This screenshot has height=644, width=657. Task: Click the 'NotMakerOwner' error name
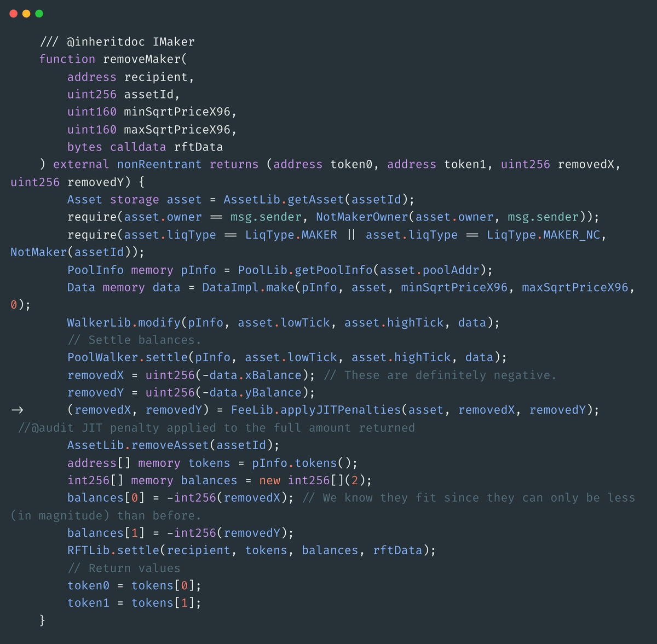(x=362, y=217)
